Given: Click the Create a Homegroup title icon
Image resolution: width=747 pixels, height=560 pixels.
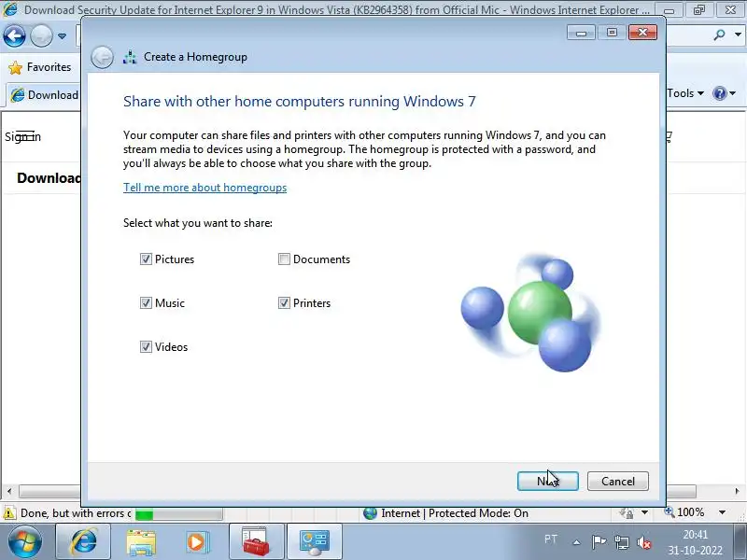Looking at the screenshot, I should pos(130,57).
